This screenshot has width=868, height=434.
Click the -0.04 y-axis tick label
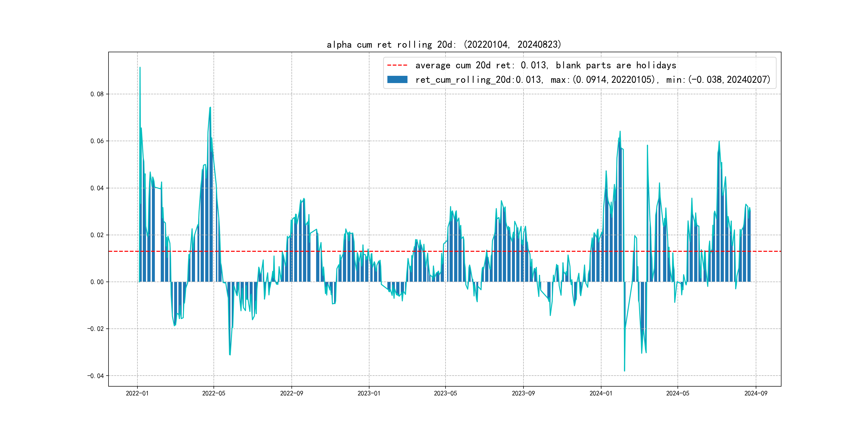coord(96,376)
